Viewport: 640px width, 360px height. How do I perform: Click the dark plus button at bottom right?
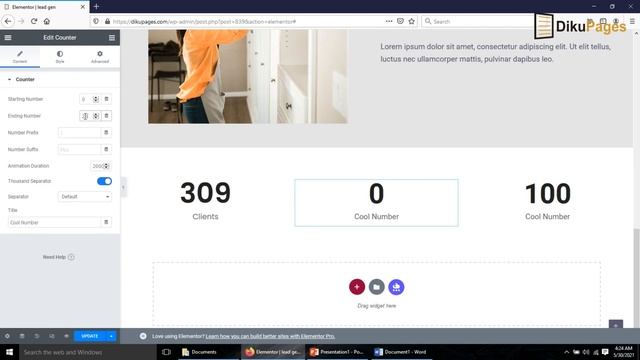point(616,324)
